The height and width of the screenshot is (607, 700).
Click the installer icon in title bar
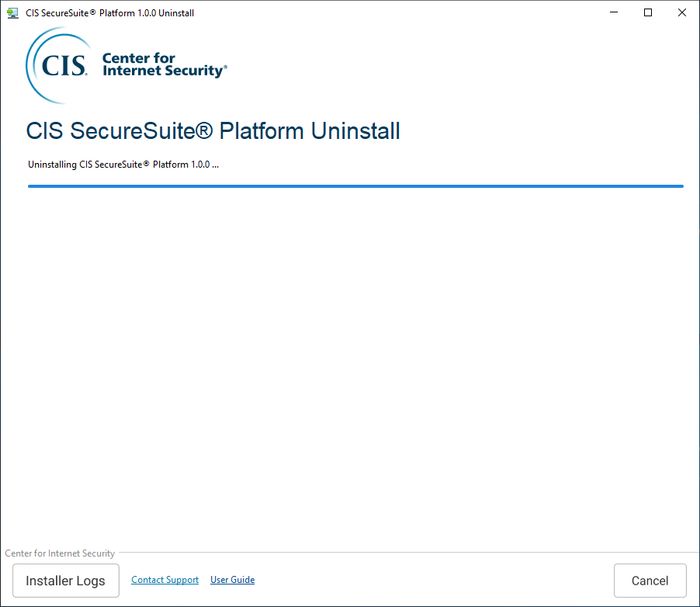(x=12, y=13)
